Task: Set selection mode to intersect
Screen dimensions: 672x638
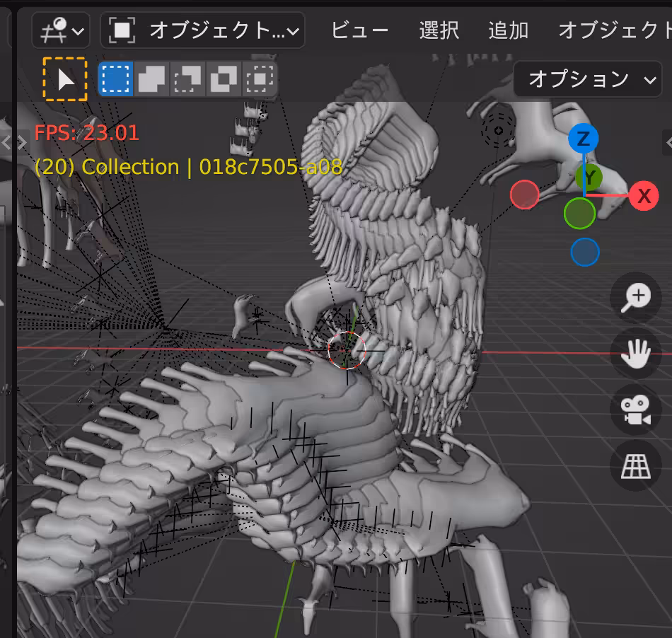Action: coord(260,79)
